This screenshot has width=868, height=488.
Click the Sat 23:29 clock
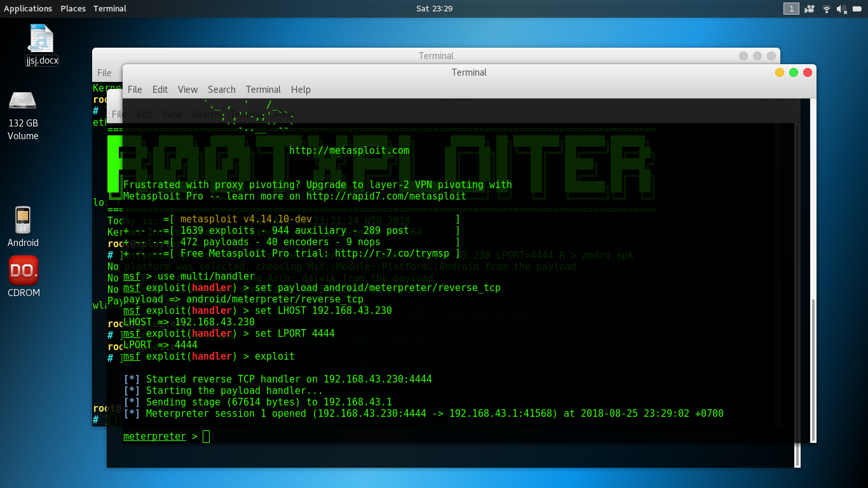point(434,8)
